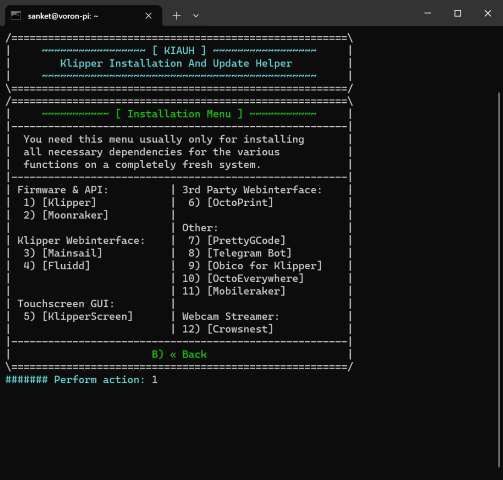Click 'functions on a completely fresh system.' line
This screenshot has height=480, width=503.
point(142,165)
